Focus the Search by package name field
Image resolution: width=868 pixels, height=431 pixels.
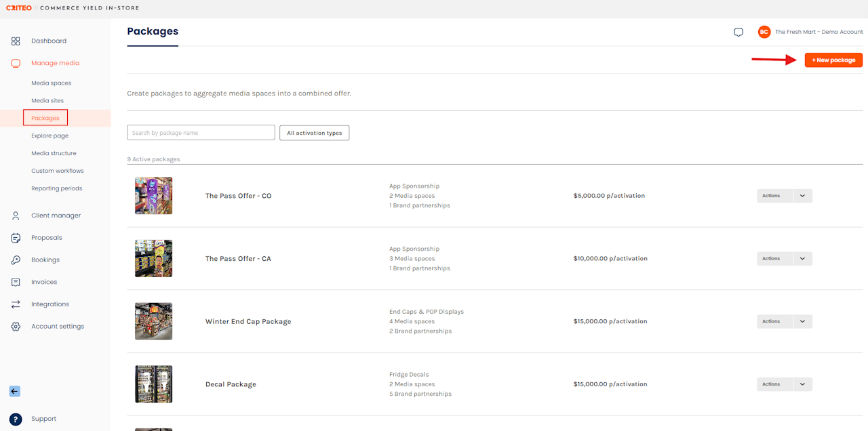(201, 133)
